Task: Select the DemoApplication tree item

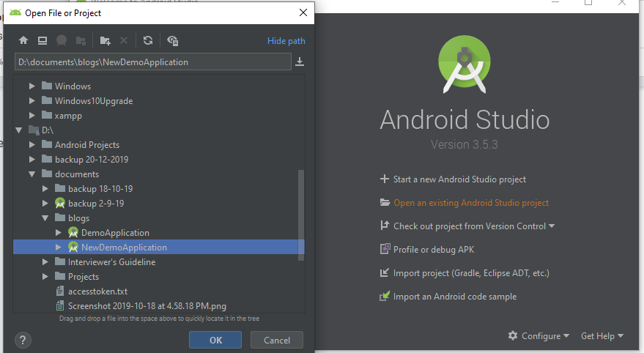Action: point(115,233)
